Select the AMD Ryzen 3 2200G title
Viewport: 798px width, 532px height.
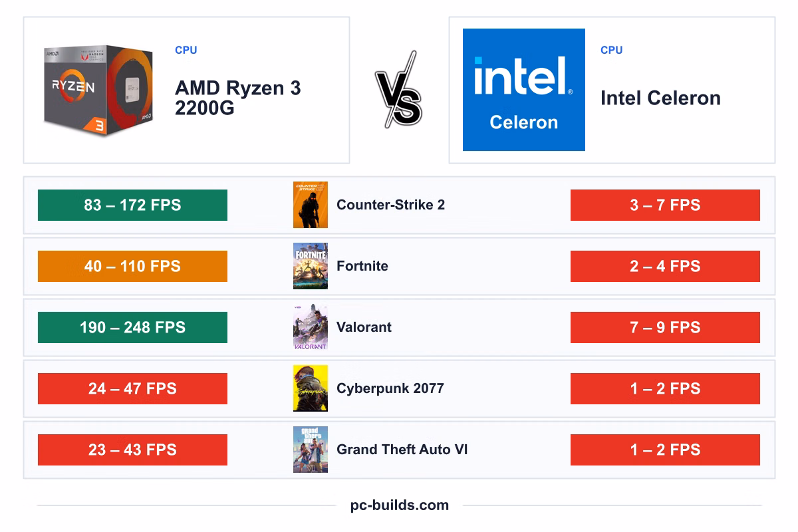[238, 98]
